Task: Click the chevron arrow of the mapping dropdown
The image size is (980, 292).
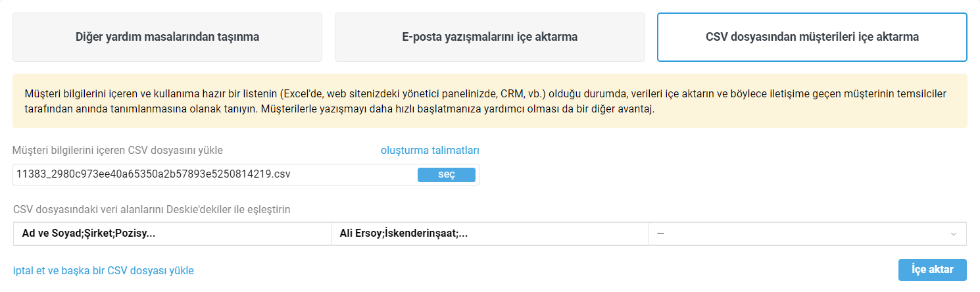Action: pyautogui.click(x=953, y=234)
